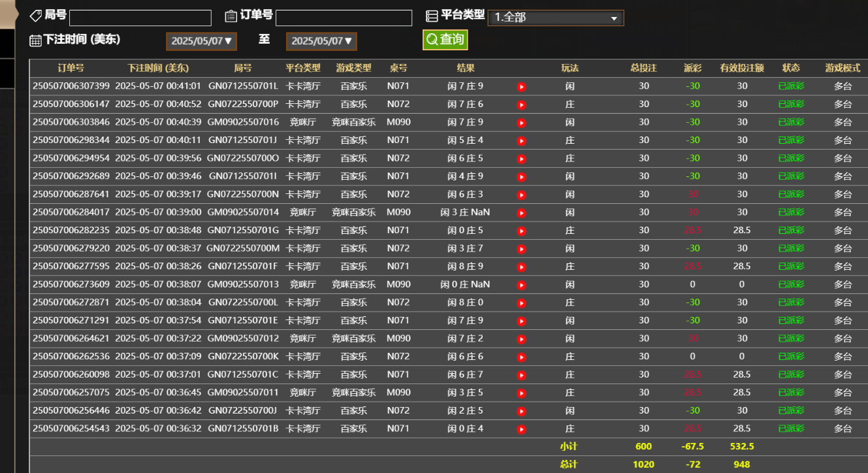Click the 派彩 column header

(x=692, y=68)
